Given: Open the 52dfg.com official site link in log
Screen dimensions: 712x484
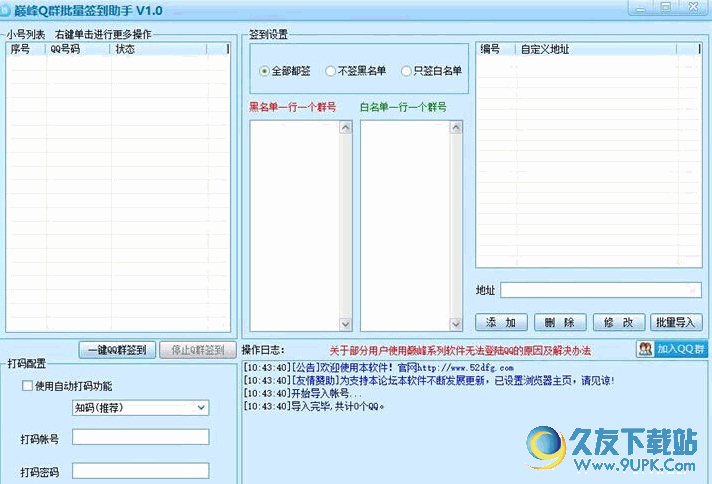Looking at the screenshot, I should (x=465, y=368).
